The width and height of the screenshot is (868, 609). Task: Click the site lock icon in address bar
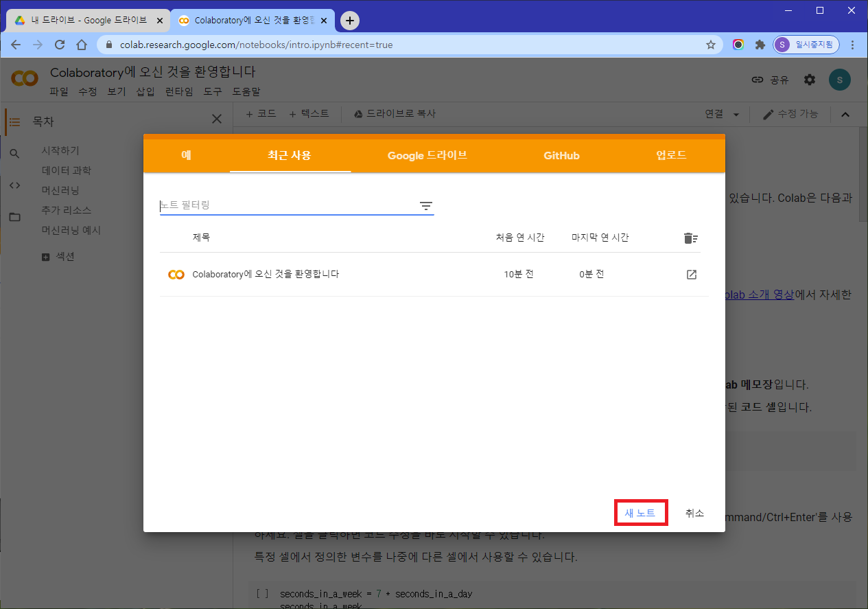(109, 45)
